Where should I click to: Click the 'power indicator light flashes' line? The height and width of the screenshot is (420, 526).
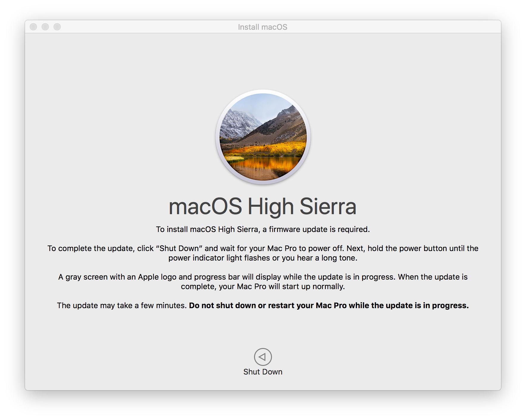[263, 258]
